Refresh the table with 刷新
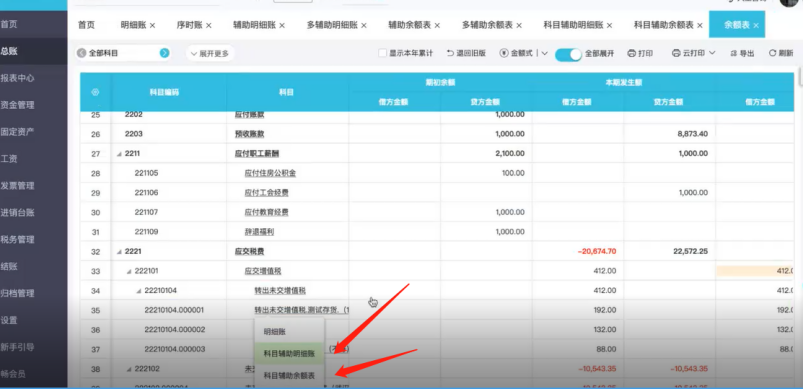The width and height of the screenshot is (803, 389). pyautogui.click(x=781, y=53)
